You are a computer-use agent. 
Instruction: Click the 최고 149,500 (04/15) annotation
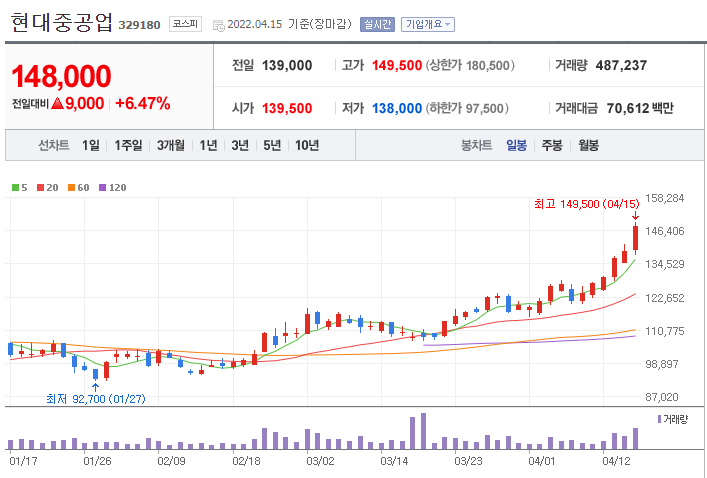click(x=587, y=204)
